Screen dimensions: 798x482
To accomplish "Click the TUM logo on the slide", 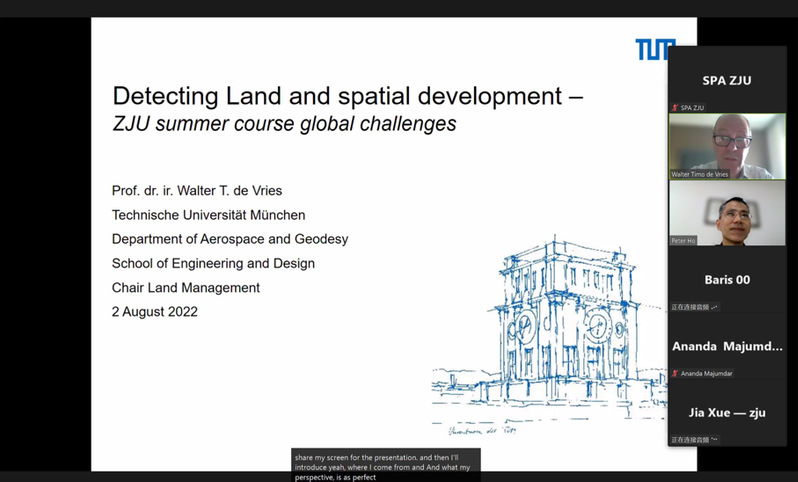I will (x=655, y=49).
